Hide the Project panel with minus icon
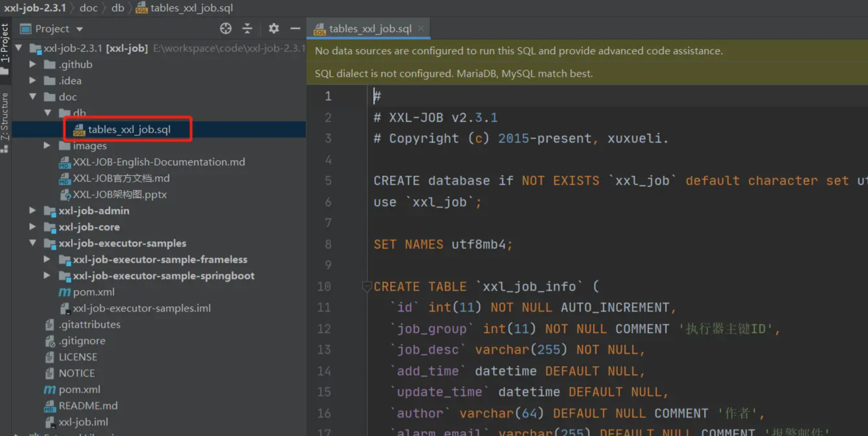The height and width of the screenshot is (436, 868). (x=295, y=29)
